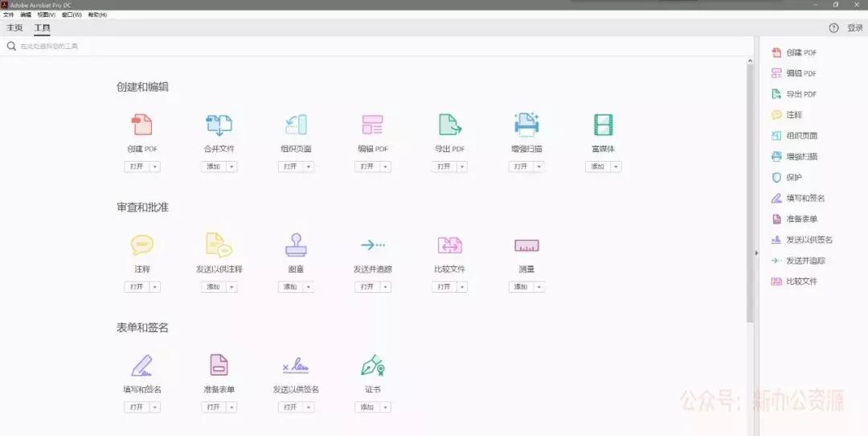This screenshot has height=436, width=868.
Task: Open the 编辑 menu
Action: pos(26,15)
